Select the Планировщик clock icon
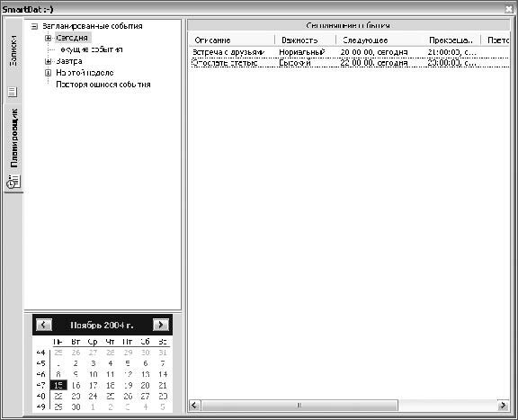518x420 pixels. (13, 182)
